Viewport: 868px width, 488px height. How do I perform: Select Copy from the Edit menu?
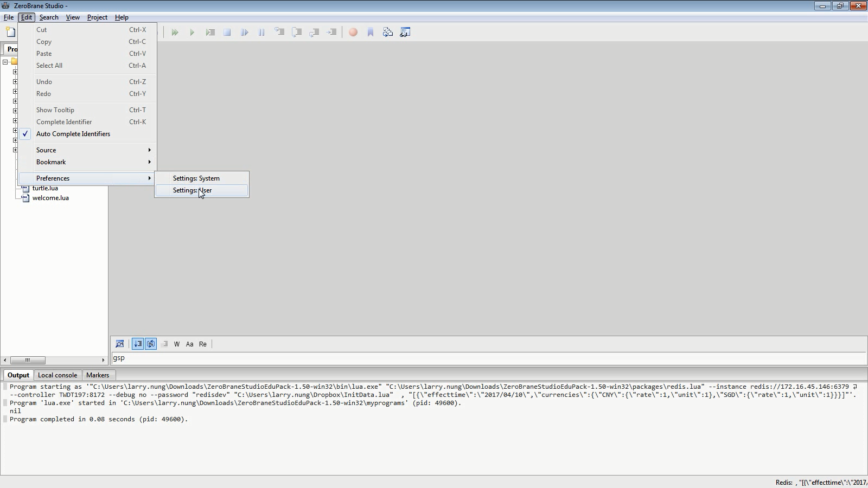click(x=88, y=42)
